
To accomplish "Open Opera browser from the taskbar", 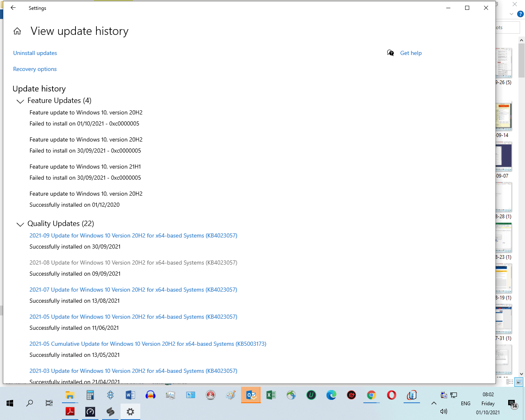I will [x=392, y=395].
